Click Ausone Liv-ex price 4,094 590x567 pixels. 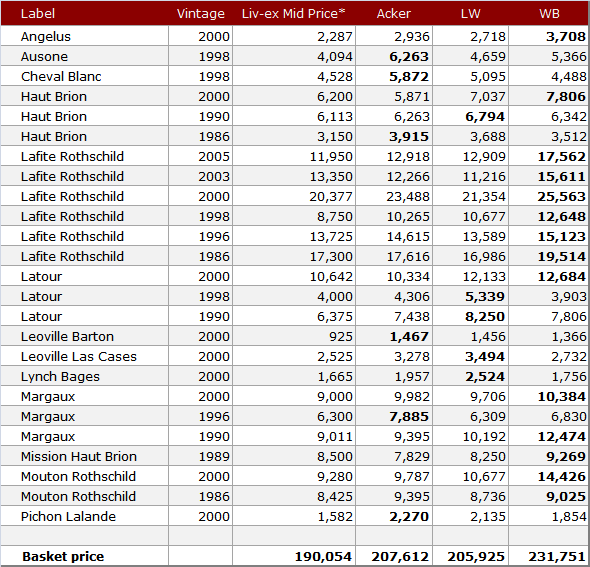point(335,56)
